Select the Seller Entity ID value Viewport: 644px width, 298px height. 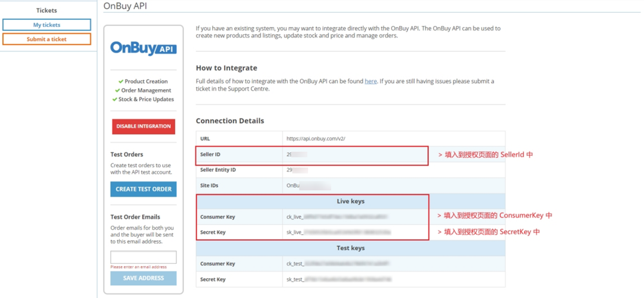[x=297, y=170]
